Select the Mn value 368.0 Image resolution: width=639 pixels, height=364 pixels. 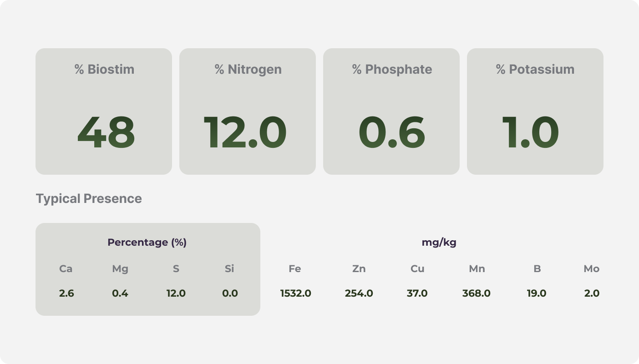click(477, 293)
